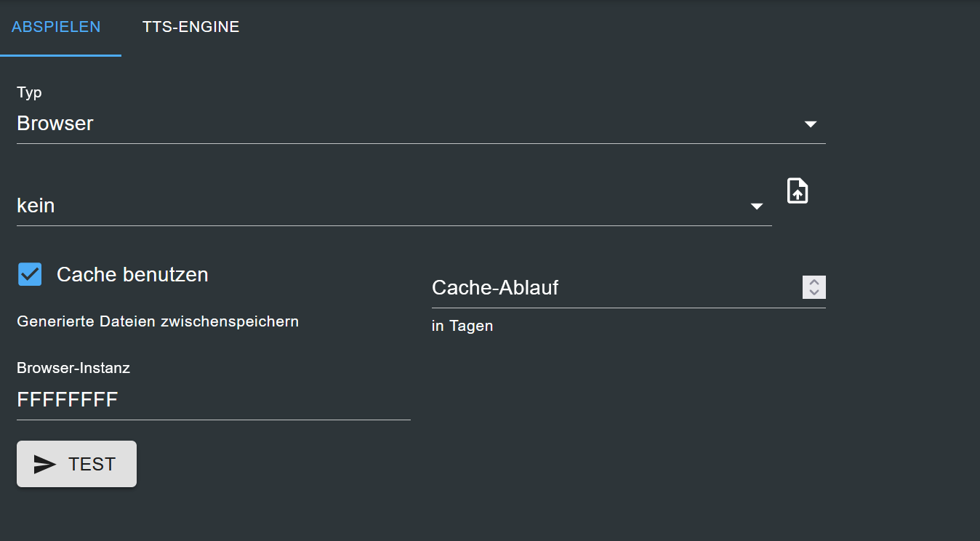Click the 'Browser-Instanz' field label
The width and height of the screenshot is (980, 541).
pyautogui.click(x=73, y=368)
